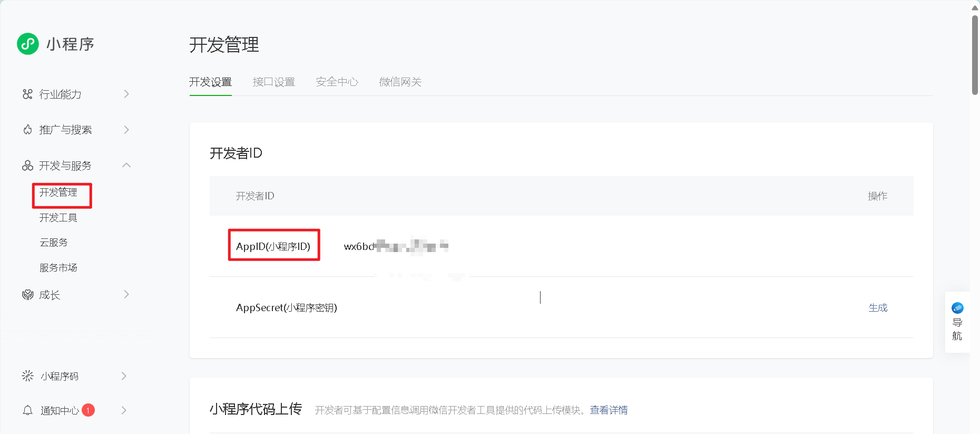The width and height of the screenshot is (980, 434).
Task: Click the flame icon beside 推广与搜索
Action: point(27,130)
